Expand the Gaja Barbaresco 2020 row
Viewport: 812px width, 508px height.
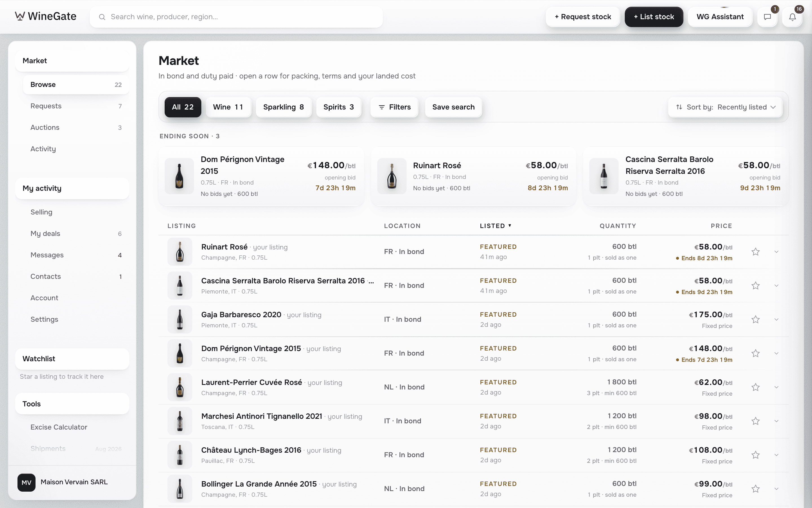click(x=776, y=319)
